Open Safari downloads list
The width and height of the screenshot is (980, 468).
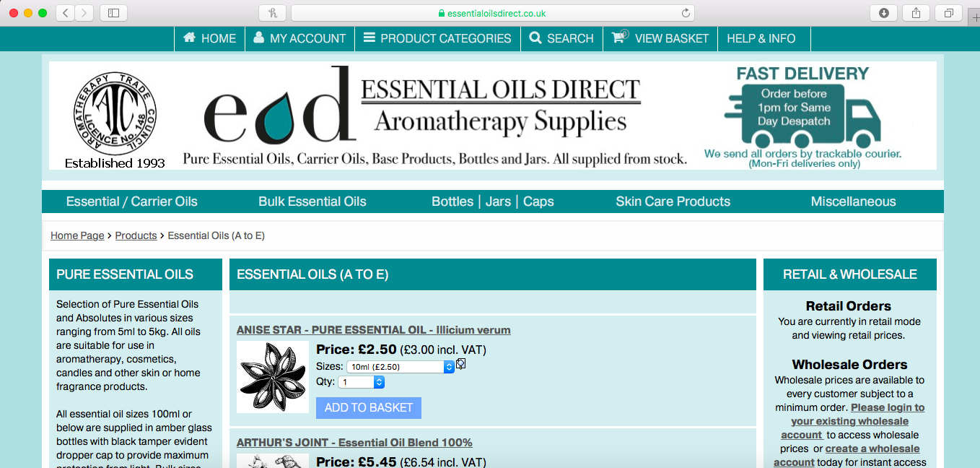[x=884, y=13]
